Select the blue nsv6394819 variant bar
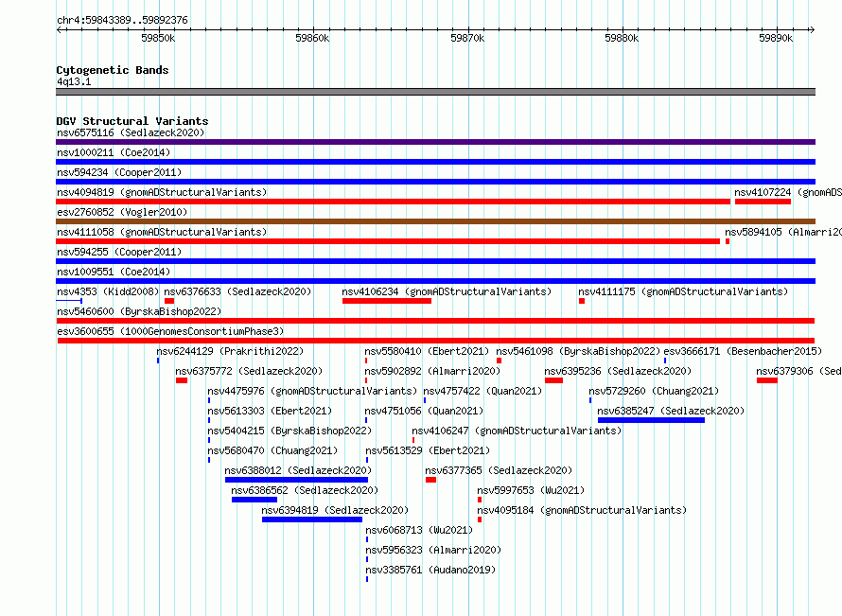 point(312,519)
